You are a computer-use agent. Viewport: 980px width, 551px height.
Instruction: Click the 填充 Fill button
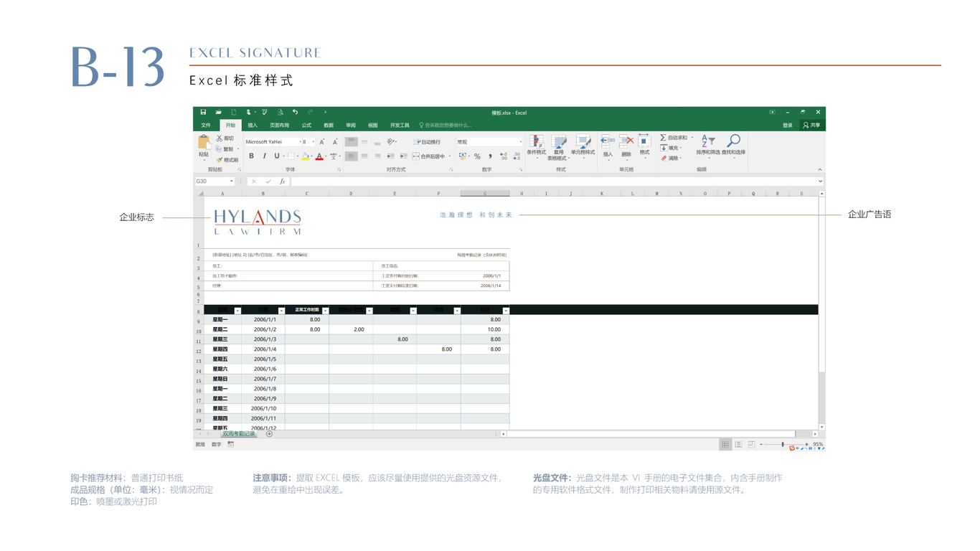coord(671,149)
